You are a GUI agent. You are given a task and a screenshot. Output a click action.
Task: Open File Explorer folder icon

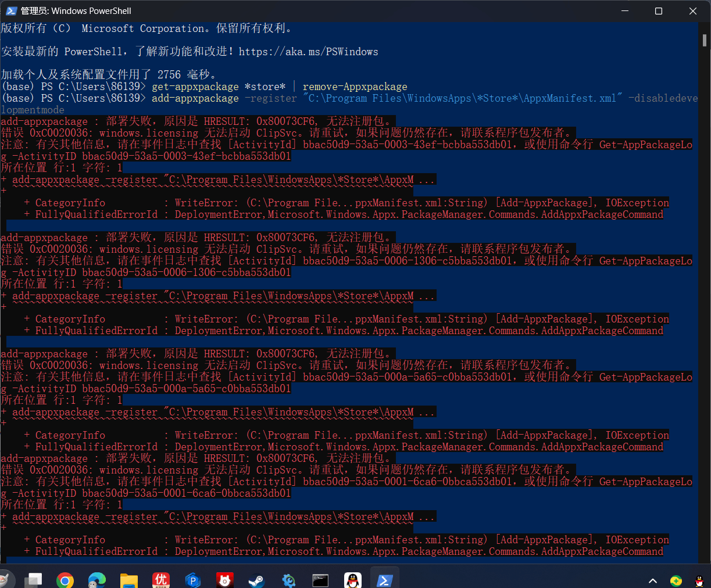(x=129, y=580)
